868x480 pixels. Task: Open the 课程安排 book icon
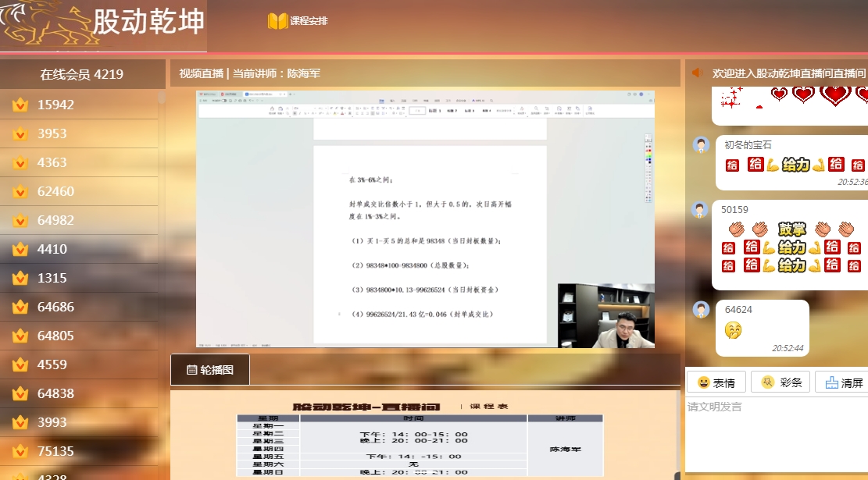pos(277,21)
